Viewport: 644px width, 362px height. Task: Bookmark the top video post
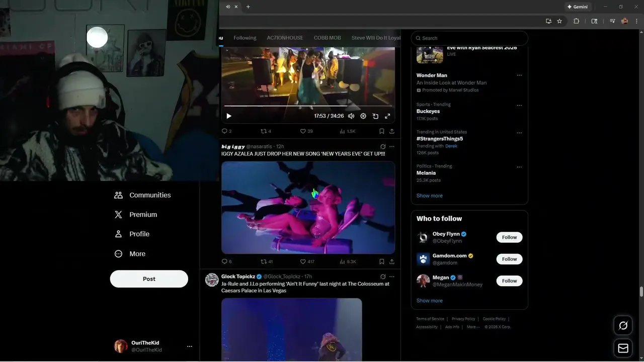[x=382, y=131]
